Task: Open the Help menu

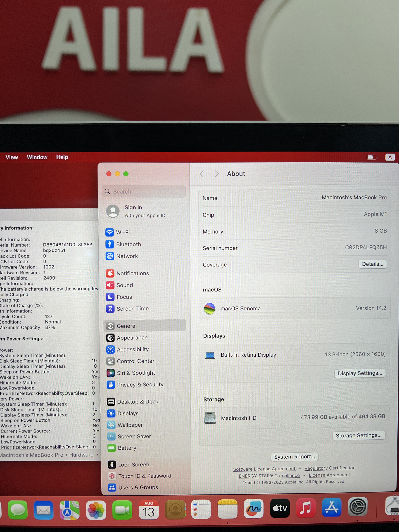Action: (62, 157)
